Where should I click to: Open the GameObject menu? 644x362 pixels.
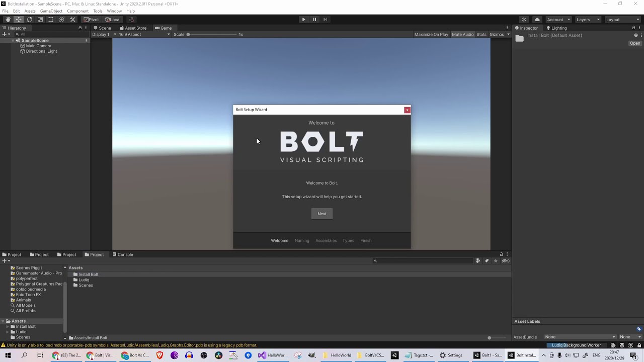click(51, 11)
